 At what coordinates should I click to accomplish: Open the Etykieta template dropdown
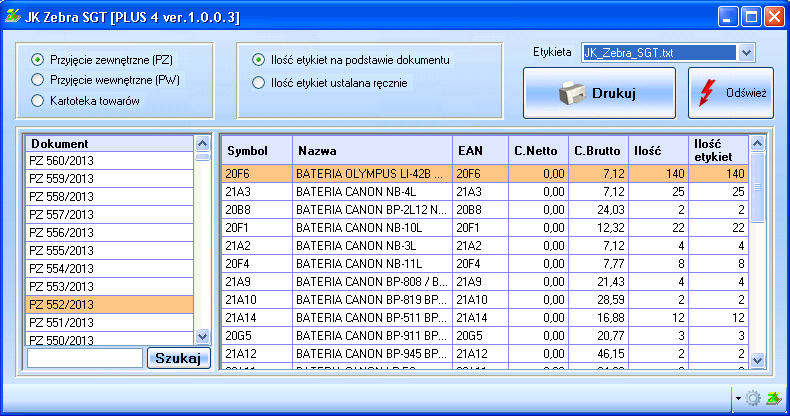tap(747, 52)
